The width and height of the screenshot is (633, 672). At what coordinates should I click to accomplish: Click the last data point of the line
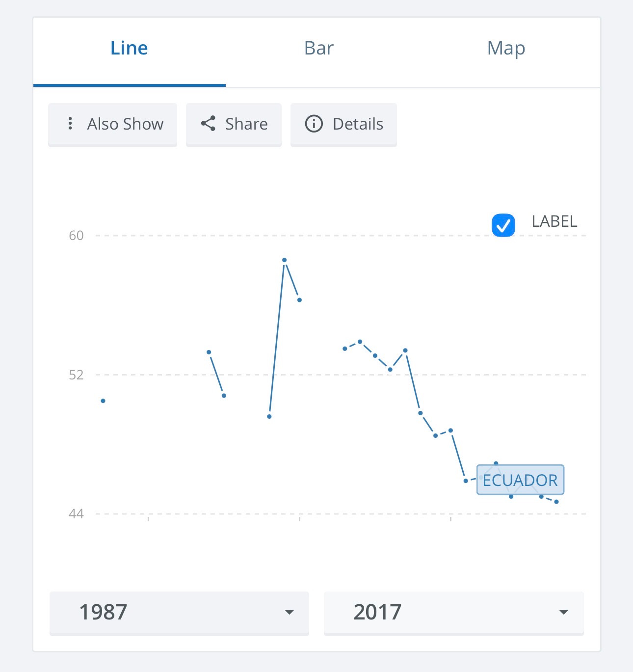tap(556, 502)
